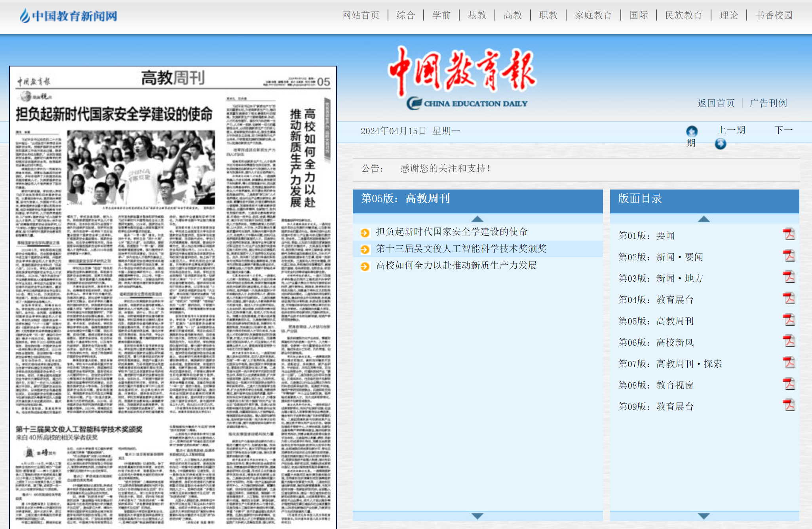Click crowd photo in newspaper page preview
The width and height of the screenshot is (812, 529).
pos(141,168)
